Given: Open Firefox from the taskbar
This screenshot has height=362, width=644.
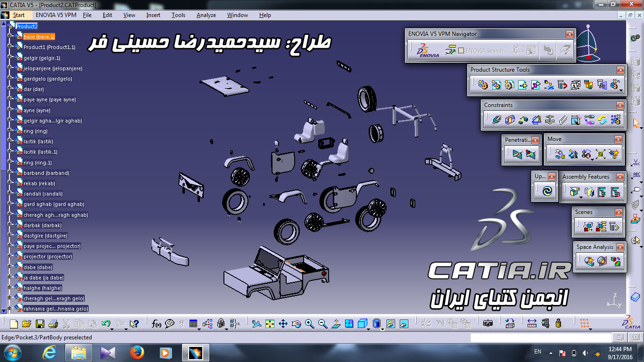Looking at the screenshot, I should click(137, 352).
